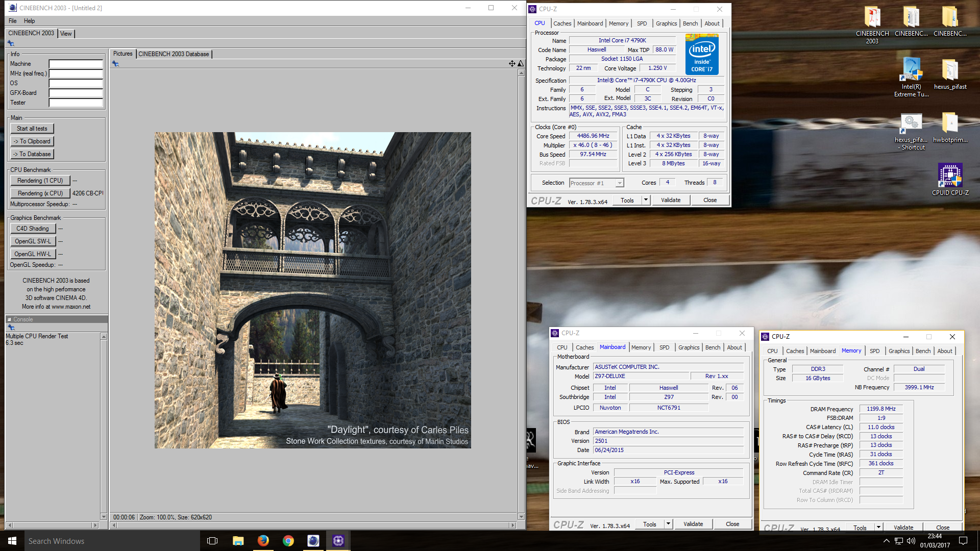The height and width of the screenshot is (551, 980).
Task: Click the move/pan icon in Pictures panel
Action: tap(511, 64)
